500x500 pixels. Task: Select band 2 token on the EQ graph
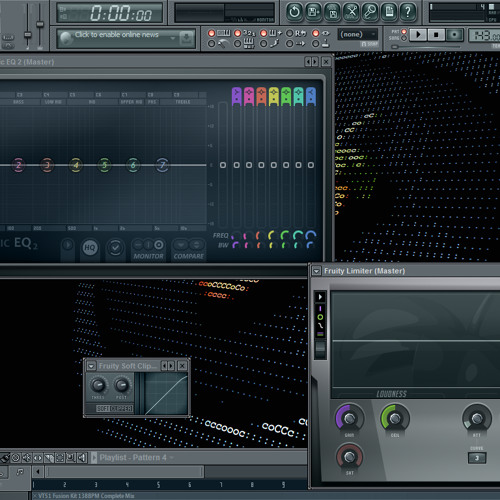click(x=18, y=165)
